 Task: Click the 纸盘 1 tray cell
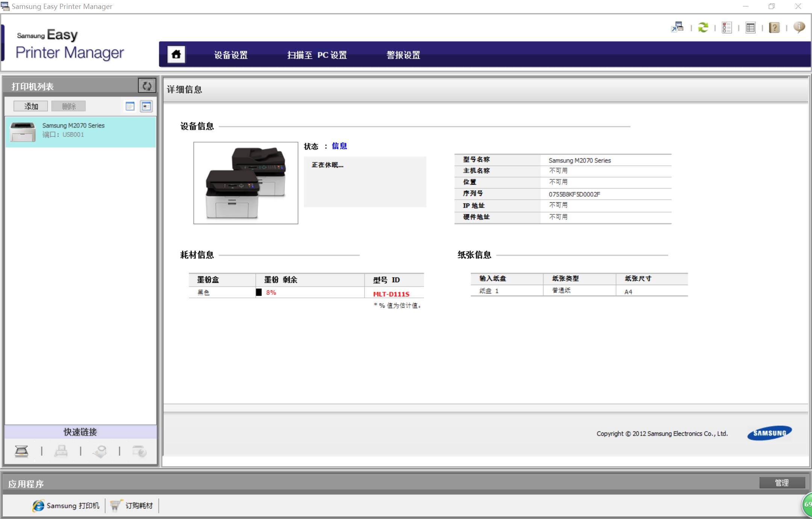(x=489, y=291)
